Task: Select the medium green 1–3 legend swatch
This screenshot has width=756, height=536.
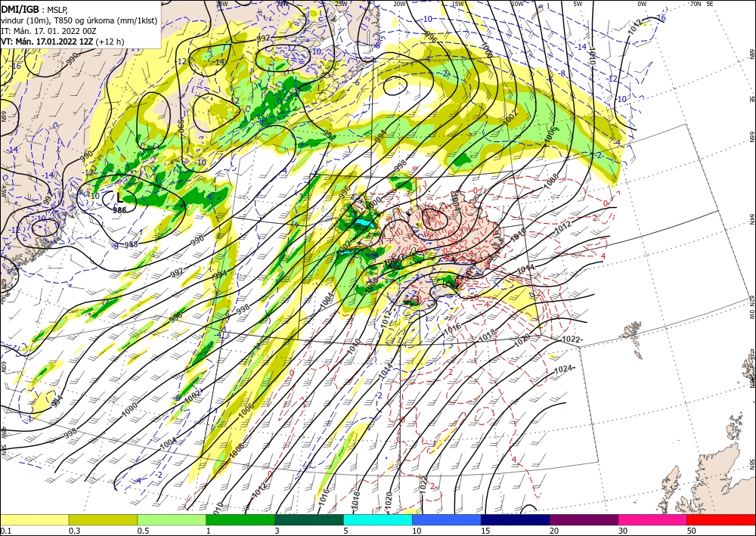Action: coord(240,519)
